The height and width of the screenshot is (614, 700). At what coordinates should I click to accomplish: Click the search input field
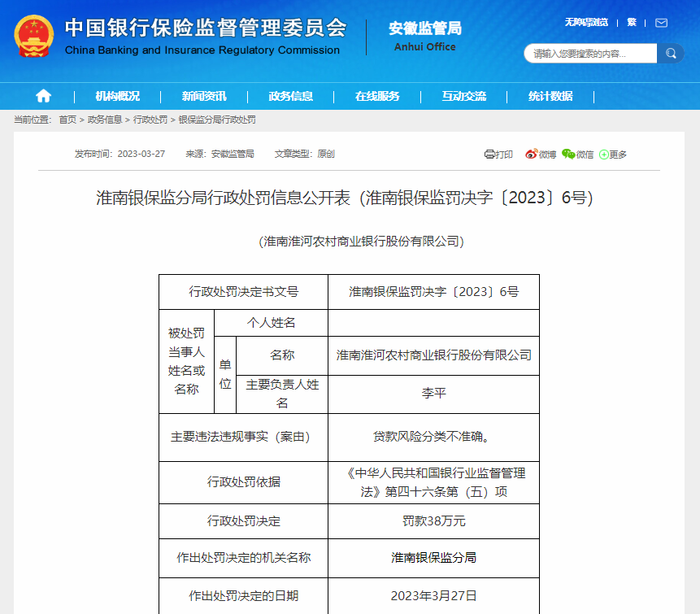point(590,54)
